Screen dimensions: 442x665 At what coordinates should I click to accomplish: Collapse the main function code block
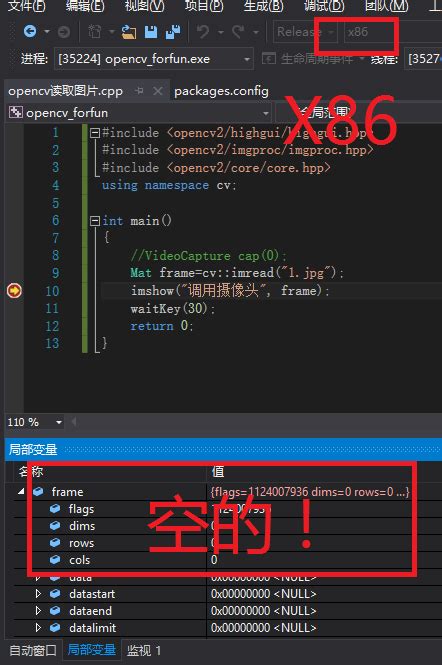[95, 221]
